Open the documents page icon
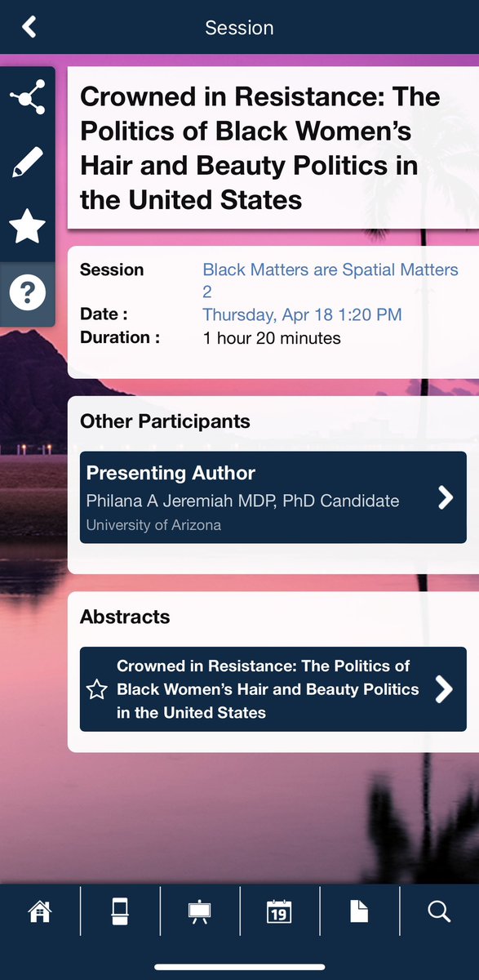Image resolution: width=479 pixels, height=980 pixels. tap(359, 911)
